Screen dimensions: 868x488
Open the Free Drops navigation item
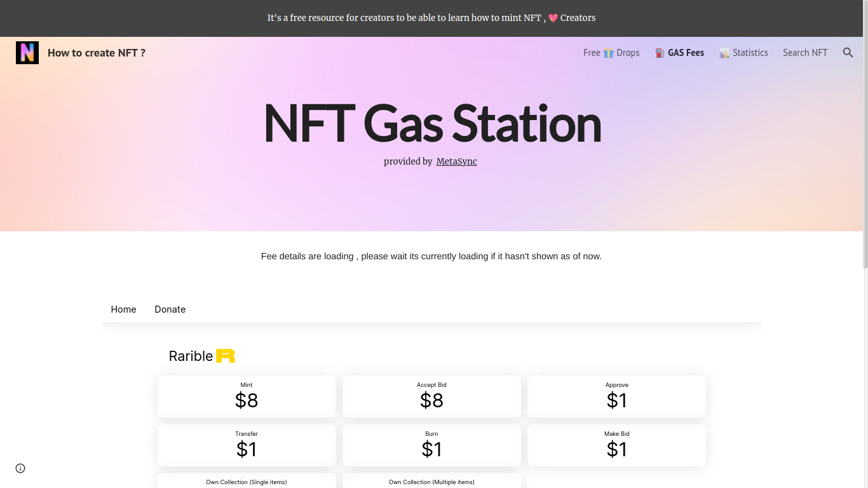pyautogui.click(x=611, y=53)
